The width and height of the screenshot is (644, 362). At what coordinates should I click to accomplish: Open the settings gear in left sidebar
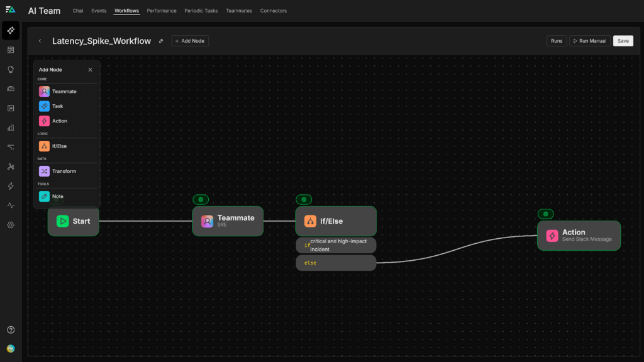(x=11, y=225)
